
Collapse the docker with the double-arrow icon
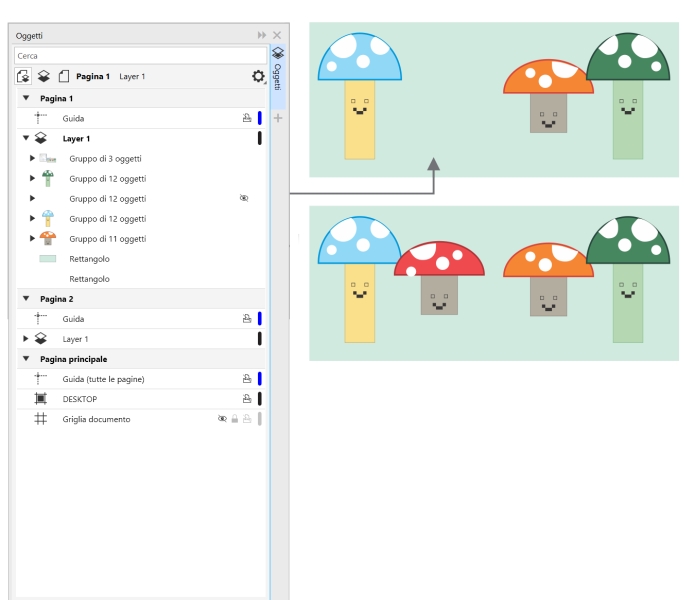pos(262,35)
